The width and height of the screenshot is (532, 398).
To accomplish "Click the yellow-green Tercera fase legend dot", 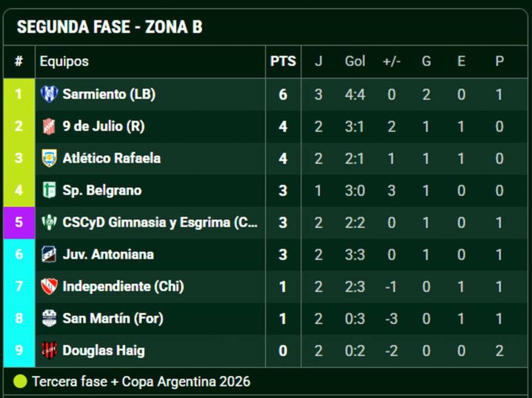I will pyautogui.click(x=20, y=381).
